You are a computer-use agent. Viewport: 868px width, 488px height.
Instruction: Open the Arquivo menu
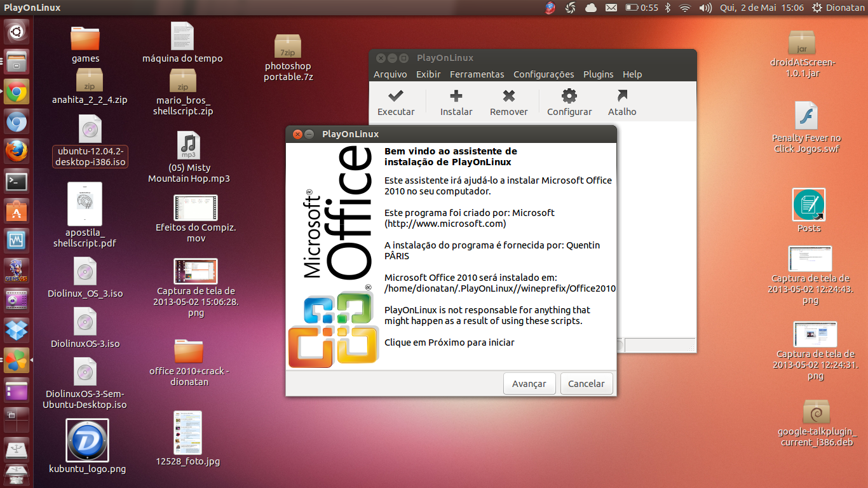(x=390, y=74)
